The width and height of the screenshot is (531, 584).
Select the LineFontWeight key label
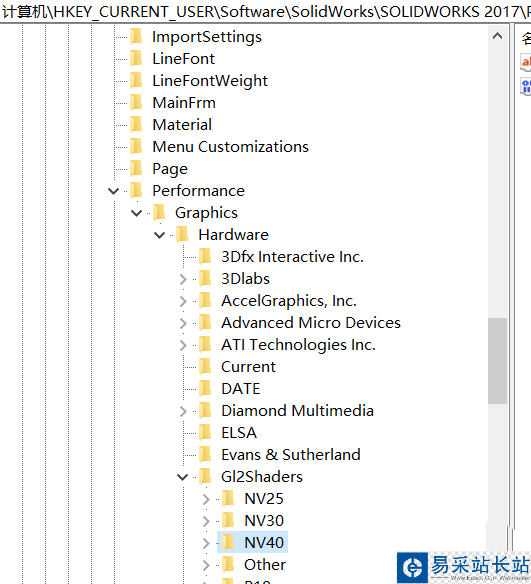pyautogui.click(x=210, y=81)
